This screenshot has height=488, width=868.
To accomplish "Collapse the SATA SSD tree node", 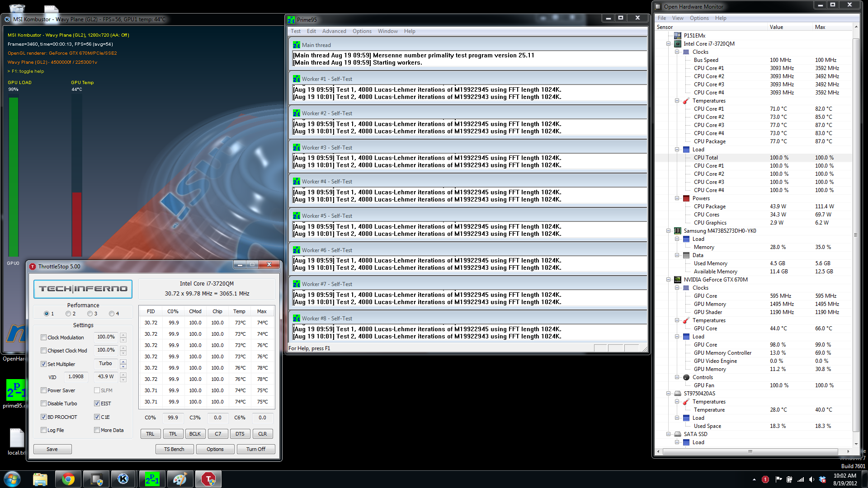I will (x=668, y=434).
